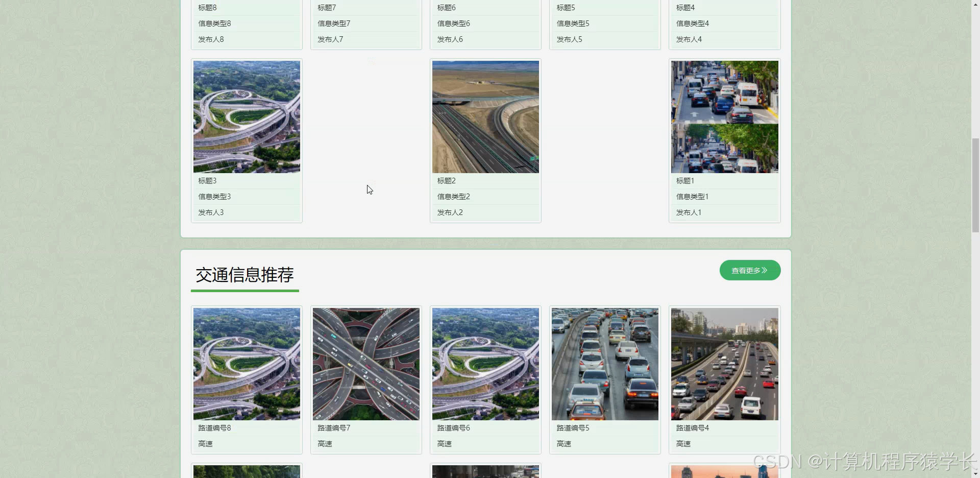Open the 标题2 desert highway thumbnail
The height and width of the screenshot is (478, 980).
point(485,117)
